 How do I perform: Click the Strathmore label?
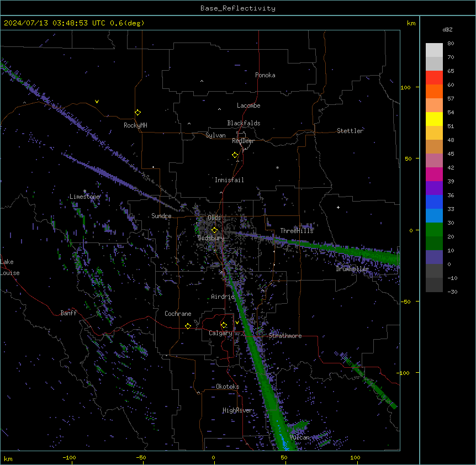click(285, 336)
